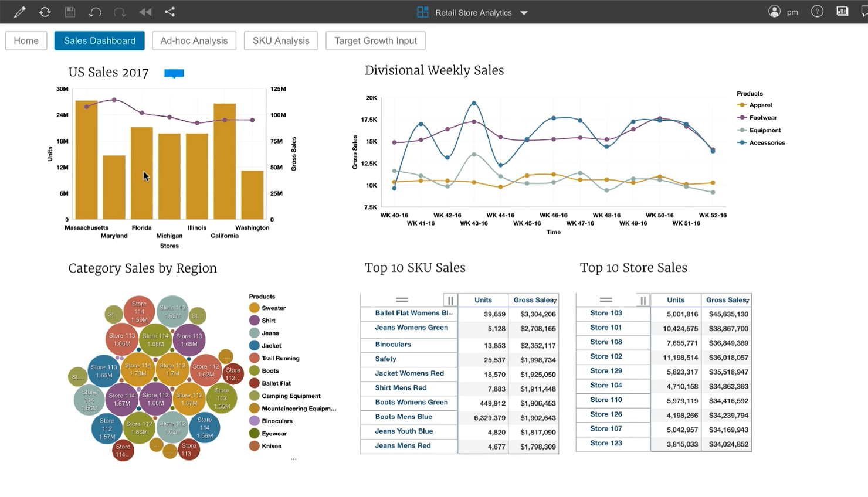
Task: Click the share icon in toolbar
Action: point(169,12)
